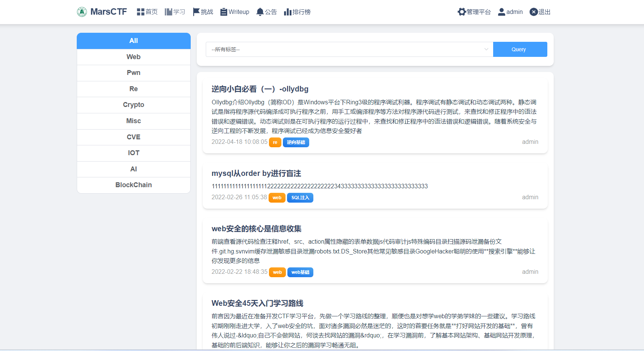Image resolution: width=644 pixels, height=351 pixels.
Task: Select the BlockChain category
Action: 134,185
